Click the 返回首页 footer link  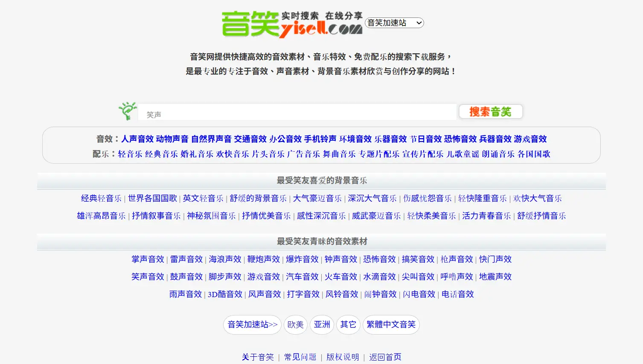click(x=385, y=357)
